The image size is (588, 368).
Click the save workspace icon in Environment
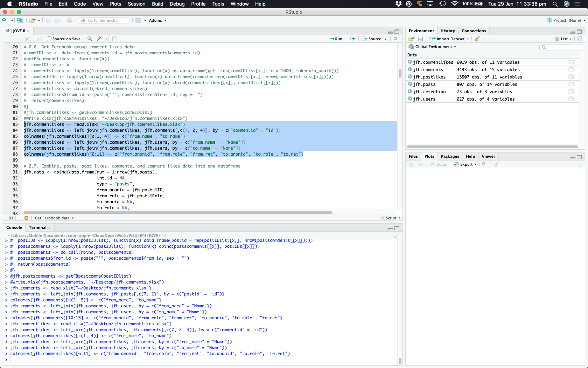click(x=421, y=39)
